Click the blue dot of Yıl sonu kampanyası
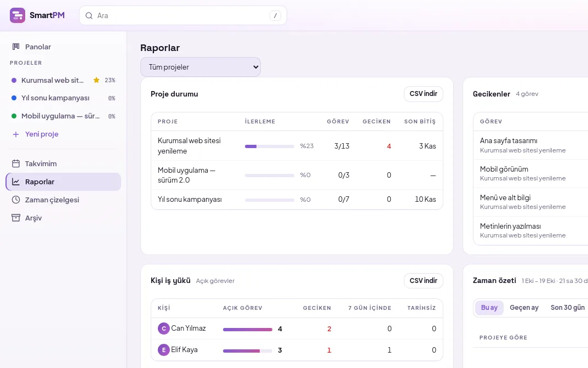The height and width of the screenshot is (368, 588). tap(14, 98)
